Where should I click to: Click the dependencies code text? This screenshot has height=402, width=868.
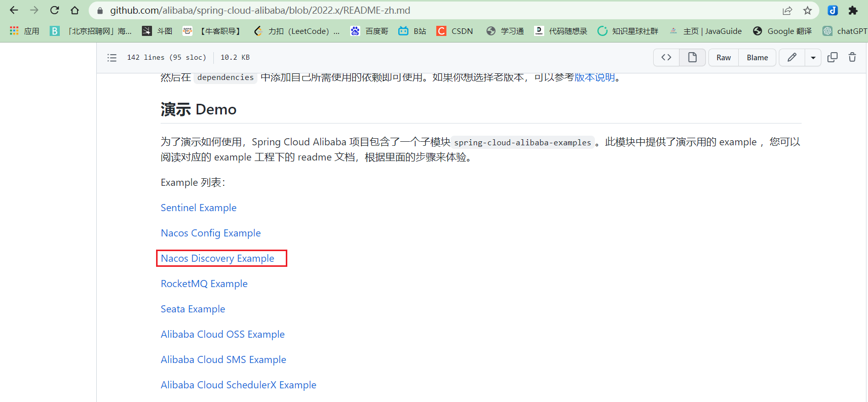[x=225, y=77]
